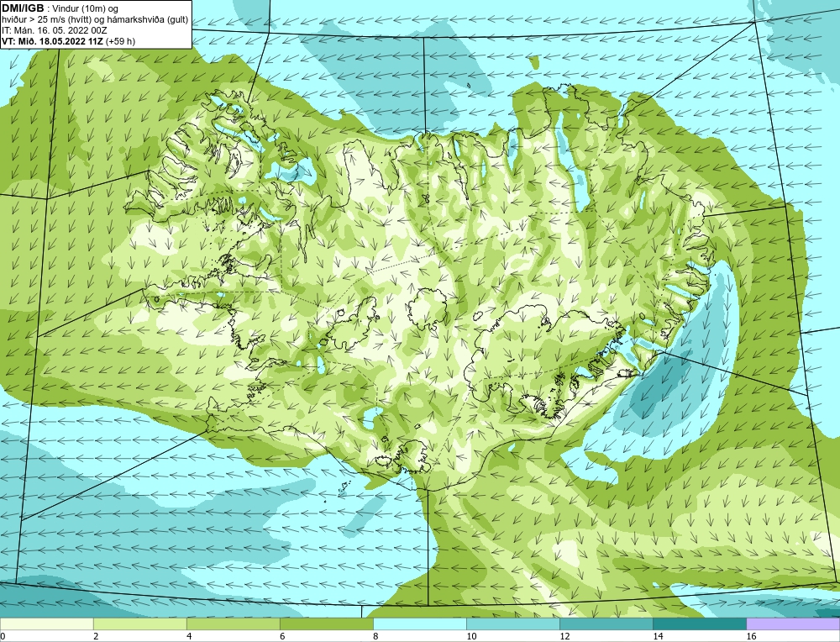Click the purple legend swatch above 16 m/s
Viewport: 840px width, 642px height.
click(793, 624)
